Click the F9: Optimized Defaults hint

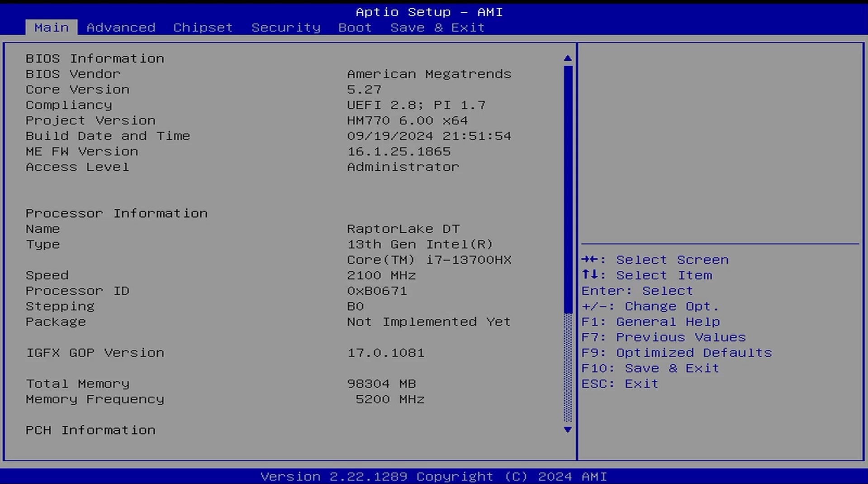point(676,353)
